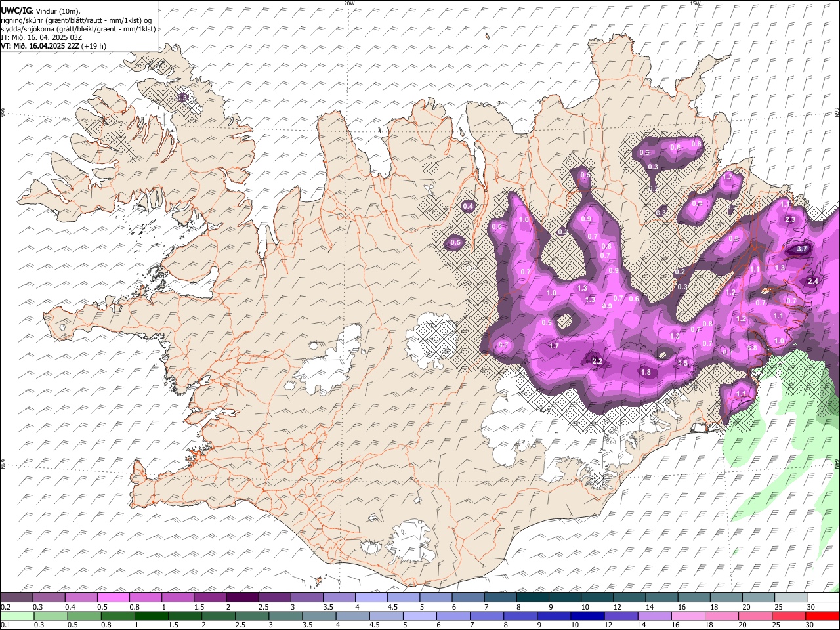
Task: Click the 0.5–0.8 medium green rain legend swatch
Action: (x=85, y=616)
